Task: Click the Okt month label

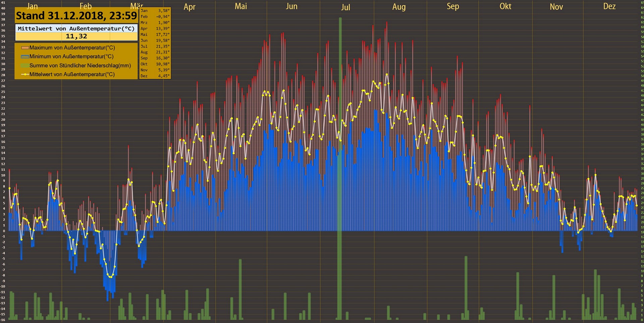Action: 505,6
